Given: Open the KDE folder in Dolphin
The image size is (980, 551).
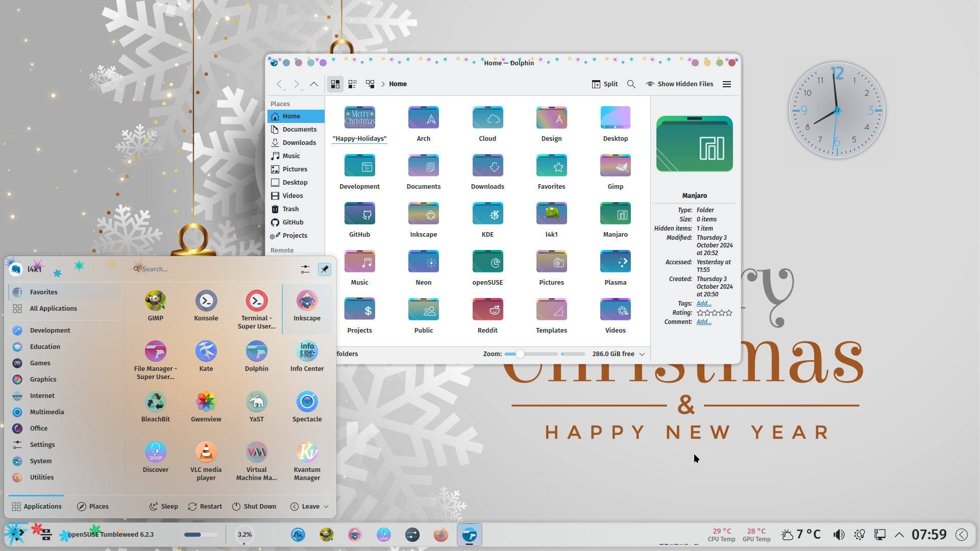Looking at the screenshot, I should (x=487, y=220).
